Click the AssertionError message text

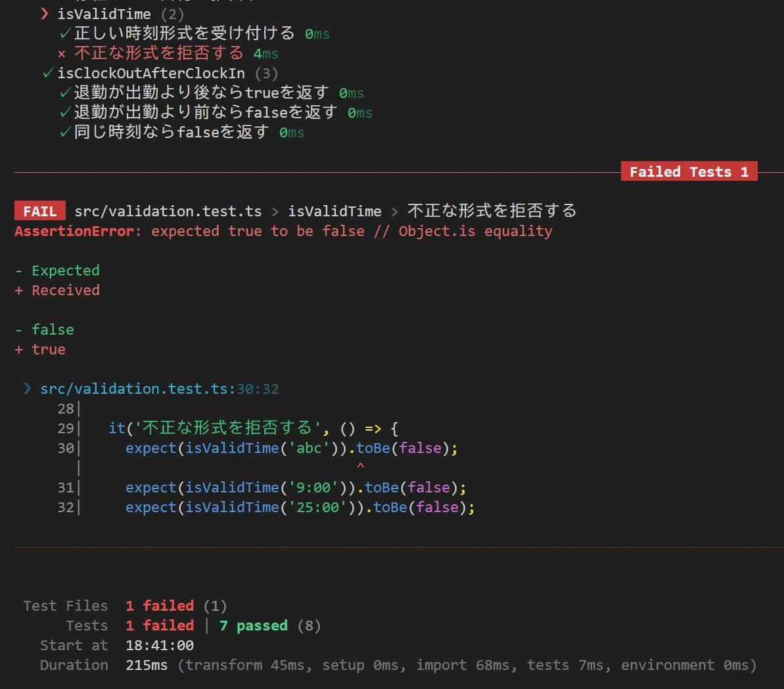(x=283, y=231)
